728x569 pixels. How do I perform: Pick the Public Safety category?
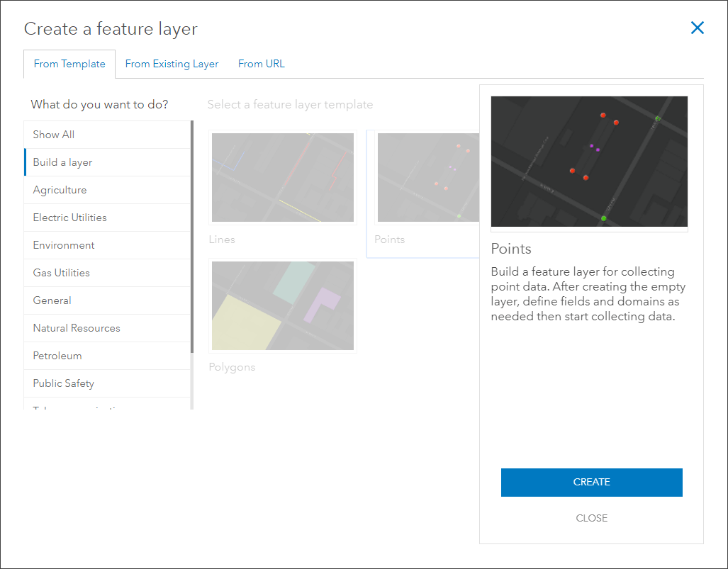point(63,383)
